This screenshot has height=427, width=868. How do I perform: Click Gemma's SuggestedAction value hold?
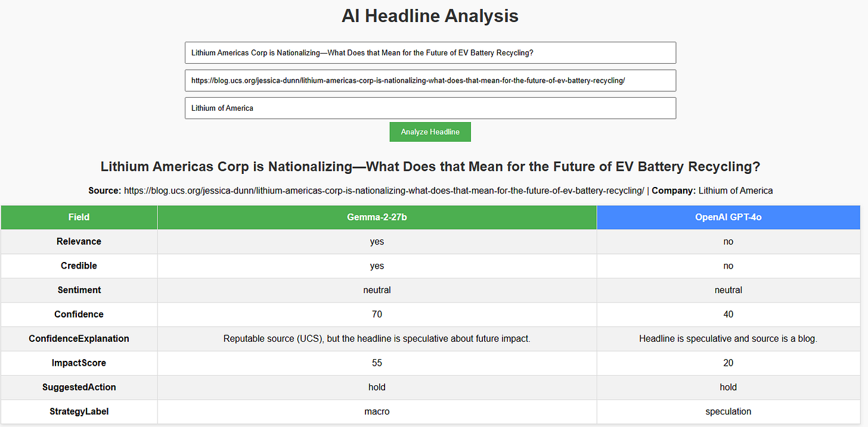point(377,387)
